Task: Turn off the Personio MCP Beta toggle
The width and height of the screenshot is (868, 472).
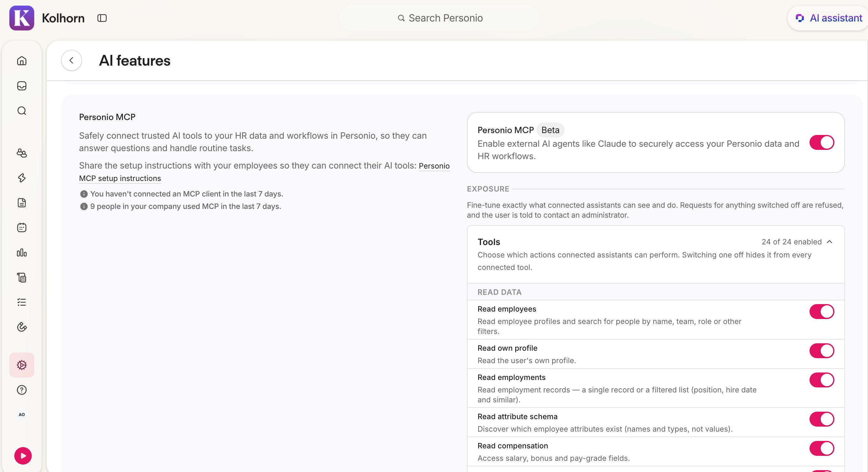Action: coord(822,142)
